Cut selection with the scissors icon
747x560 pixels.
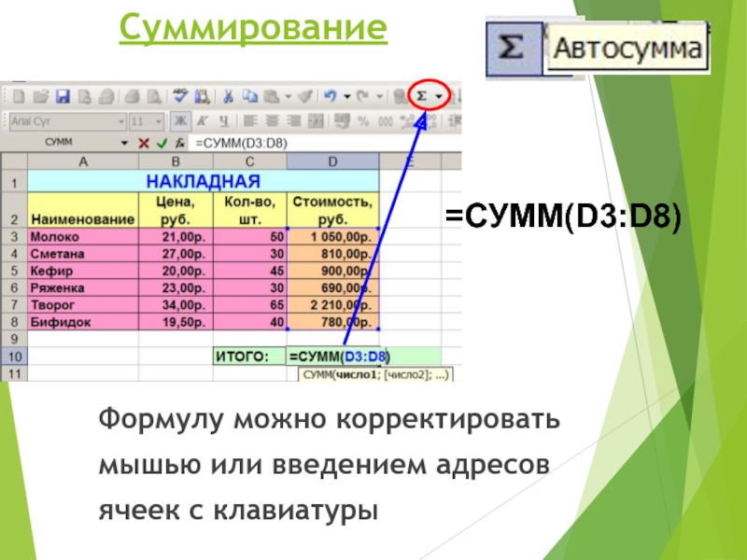pos(228,97)
